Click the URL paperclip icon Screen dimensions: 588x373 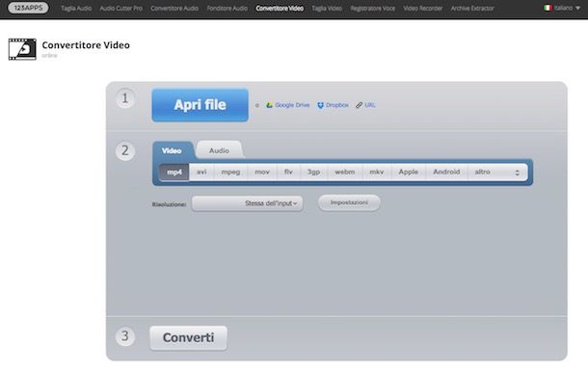[359, 105]
